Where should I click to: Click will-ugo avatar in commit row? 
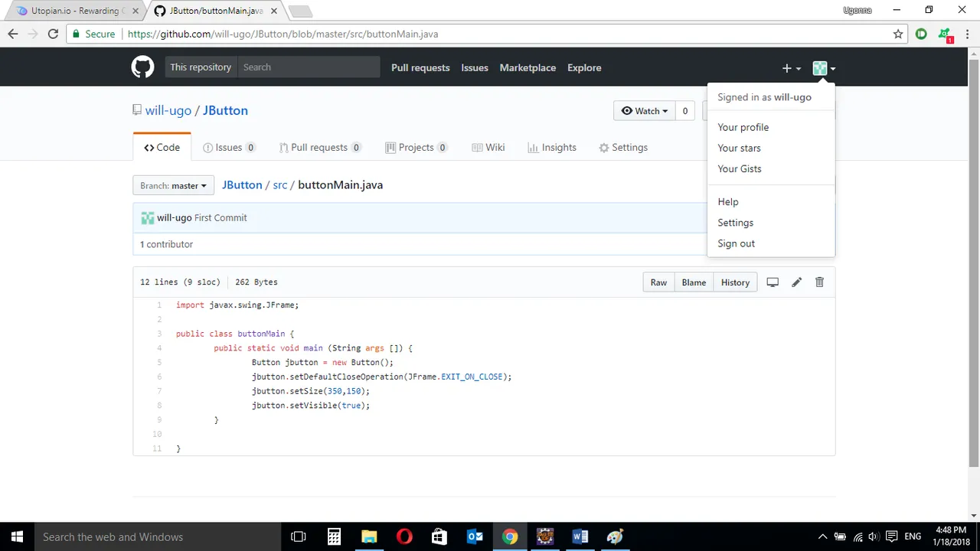pos(147,218)
